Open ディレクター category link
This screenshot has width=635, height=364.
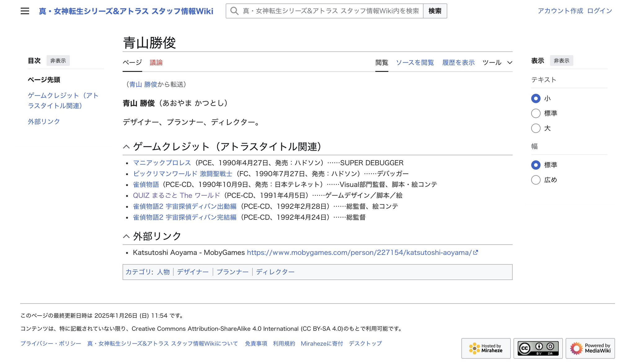[275, 272]
